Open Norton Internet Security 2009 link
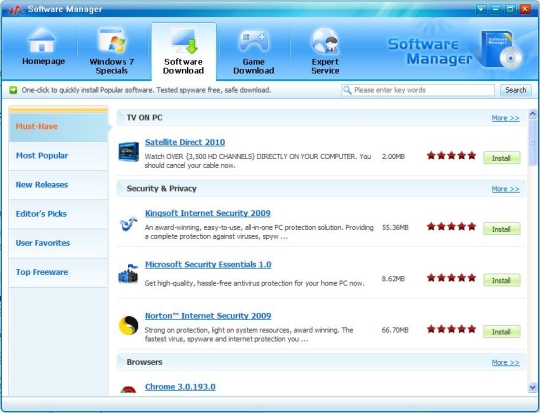Viewport: 540px width, 413px height. click(x=208, y=316)
